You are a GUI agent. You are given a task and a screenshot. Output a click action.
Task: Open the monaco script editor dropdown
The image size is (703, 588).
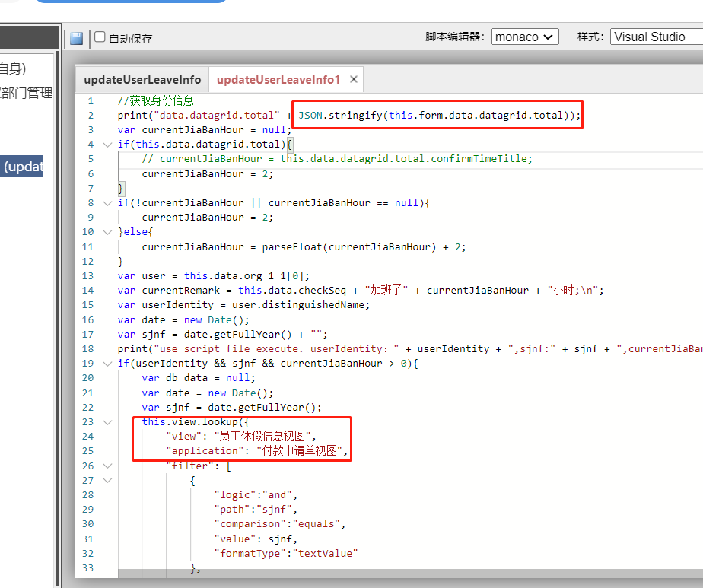click(x=525, y=37)
